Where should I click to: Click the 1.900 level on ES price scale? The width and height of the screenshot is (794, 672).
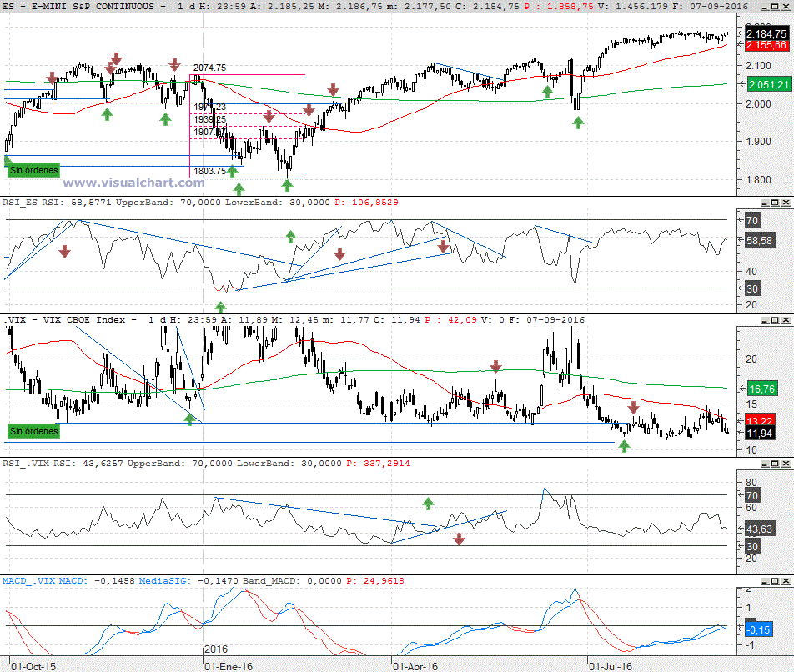759,142
